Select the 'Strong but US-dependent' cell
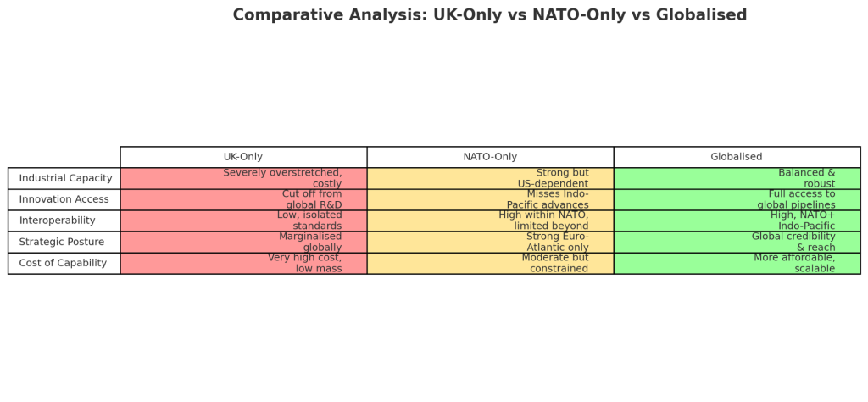 tap(490, 178)
